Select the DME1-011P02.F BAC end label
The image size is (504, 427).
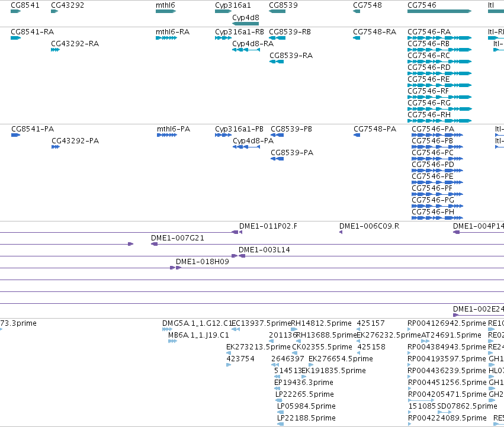click(x=268, y=226)
